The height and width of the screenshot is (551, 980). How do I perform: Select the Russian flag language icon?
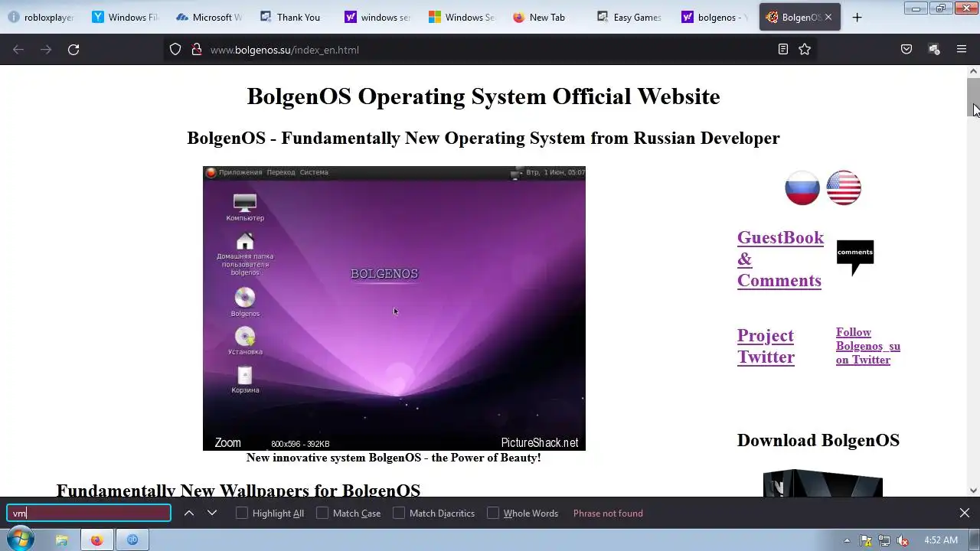point(802,187)
